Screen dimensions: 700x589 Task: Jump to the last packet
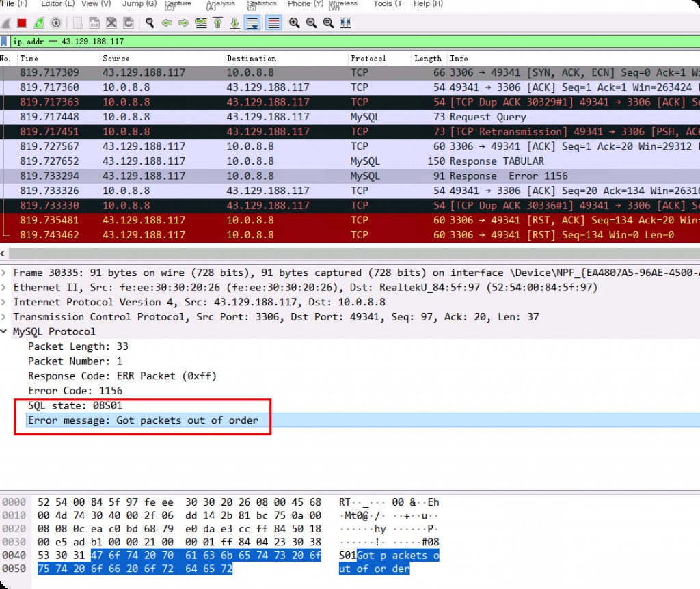(x=235, y=23)
